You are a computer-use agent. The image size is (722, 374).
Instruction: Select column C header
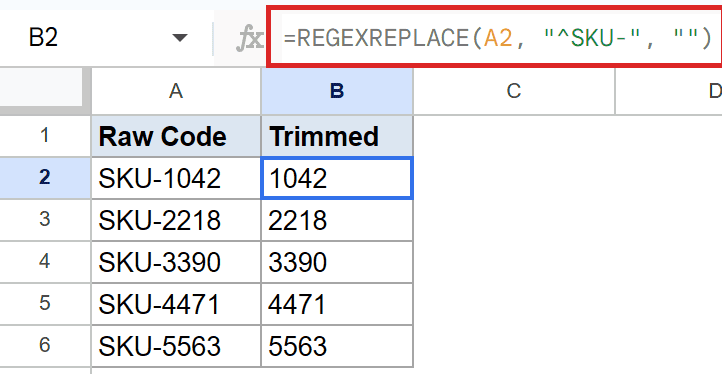pyautogui.click(x=514, y=91)
